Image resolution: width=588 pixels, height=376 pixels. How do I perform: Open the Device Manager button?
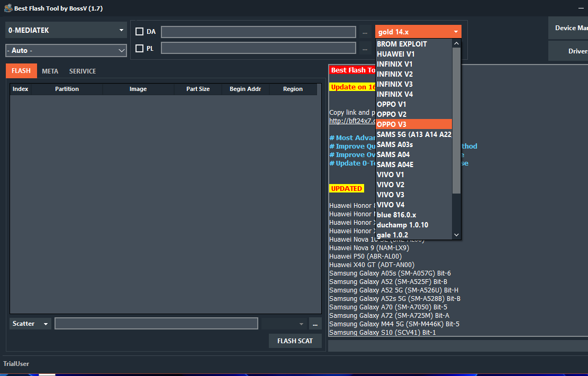coord(568,27)
